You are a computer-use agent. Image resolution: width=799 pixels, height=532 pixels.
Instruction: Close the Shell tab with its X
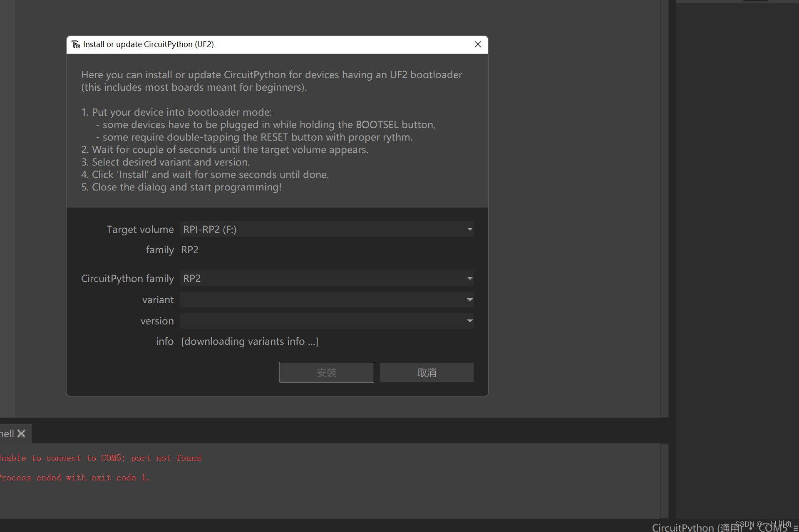point(22,433)
